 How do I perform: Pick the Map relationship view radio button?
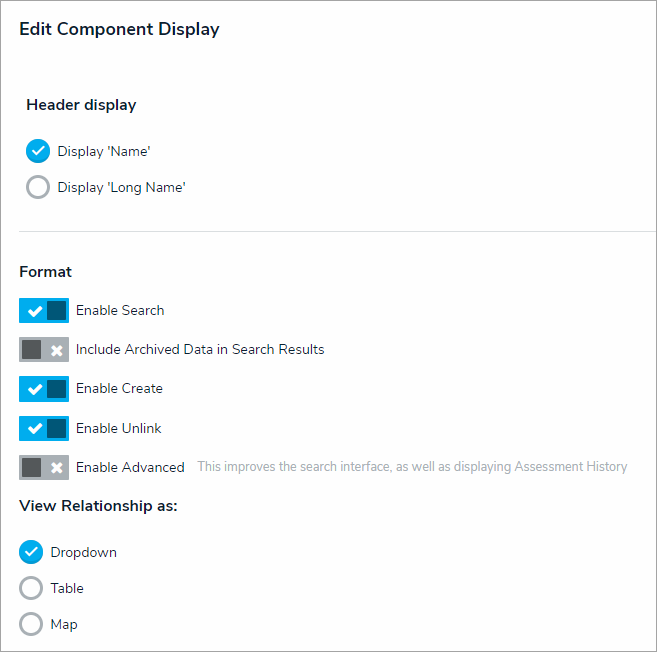point(31,624)
